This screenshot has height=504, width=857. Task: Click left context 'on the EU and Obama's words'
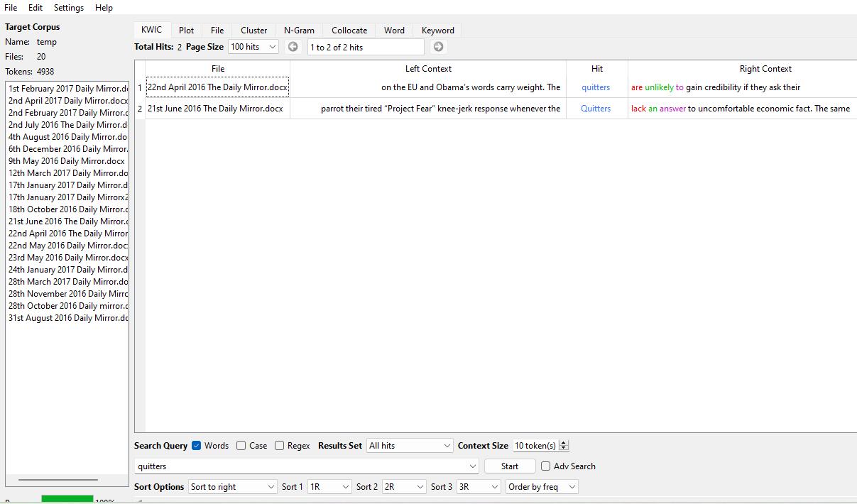[471, 87]
